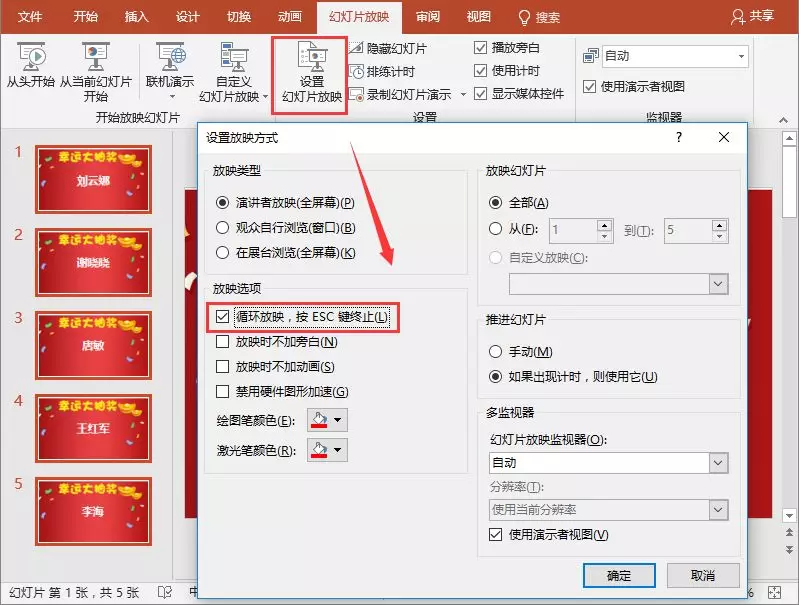The image size is (799, 605).
Task: Click the vertical scrollbar down arrow
Action: click(x=789, y=515)
